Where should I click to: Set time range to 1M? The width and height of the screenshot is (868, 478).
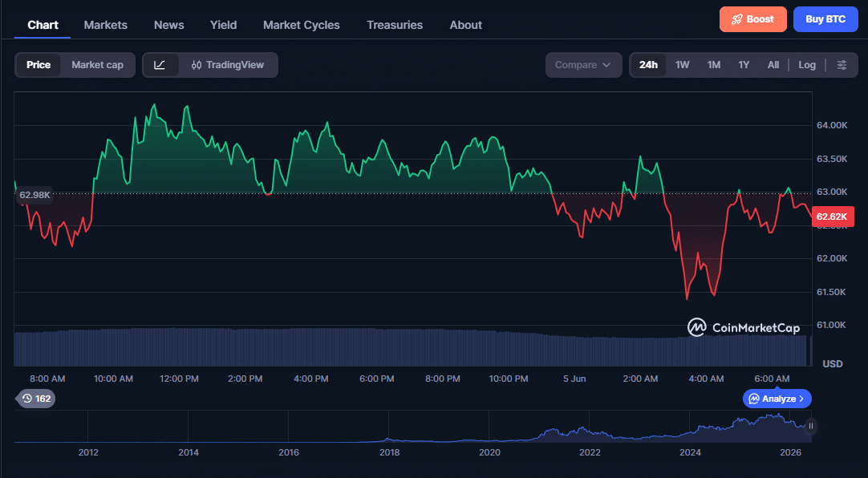tap(713, 65)
